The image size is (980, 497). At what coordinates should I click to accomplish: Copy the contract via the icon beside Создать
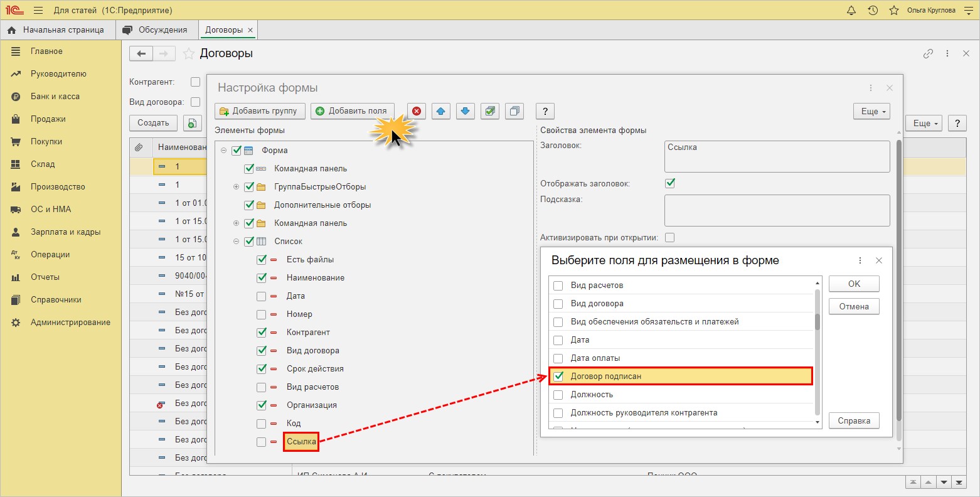coord(192,124)
